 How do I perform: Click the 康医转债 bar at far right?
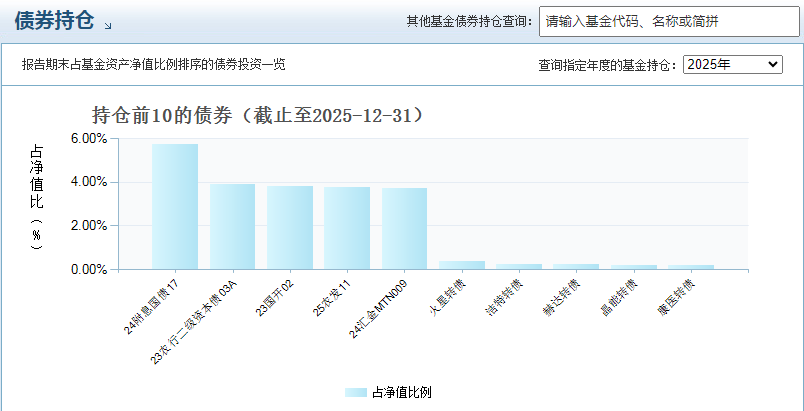691,267
